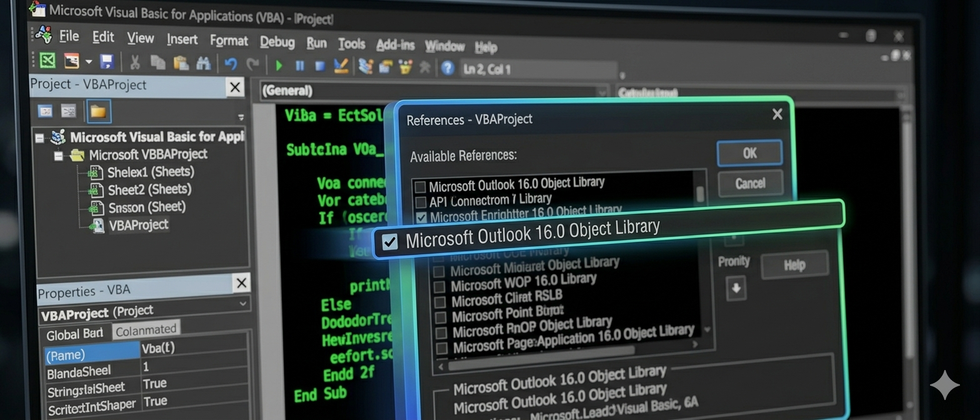
Task: Toggle Design Mode toolbar icon
Action: tap(341, 66)
